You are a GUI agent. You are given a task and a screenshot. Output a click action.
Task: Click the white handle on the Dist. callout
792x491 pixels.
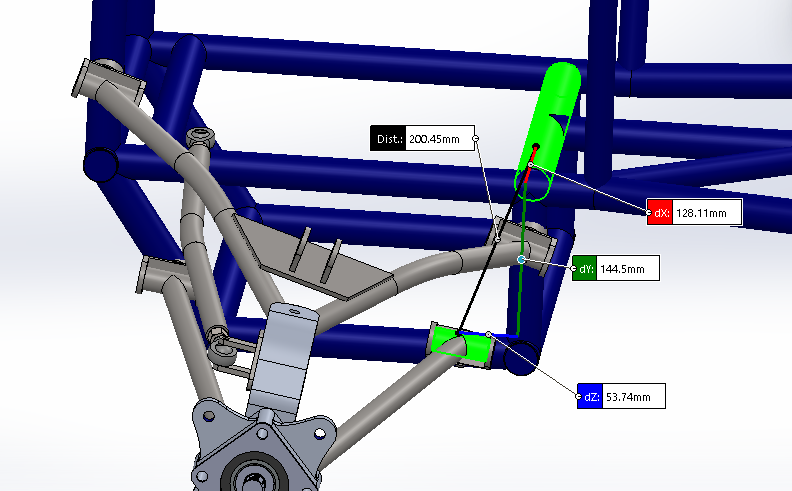475,139
